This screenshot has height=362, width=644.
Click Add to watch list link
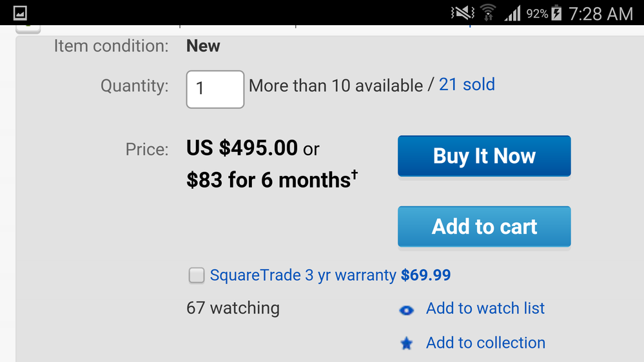pyautogui.click(x=485, y=309)
